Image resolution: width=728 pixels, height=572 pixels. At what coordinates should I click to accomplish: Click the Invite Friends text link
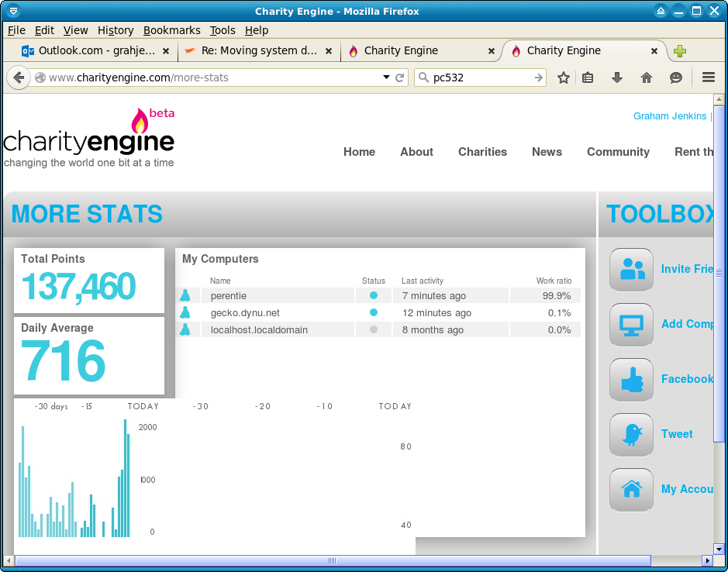687,269
